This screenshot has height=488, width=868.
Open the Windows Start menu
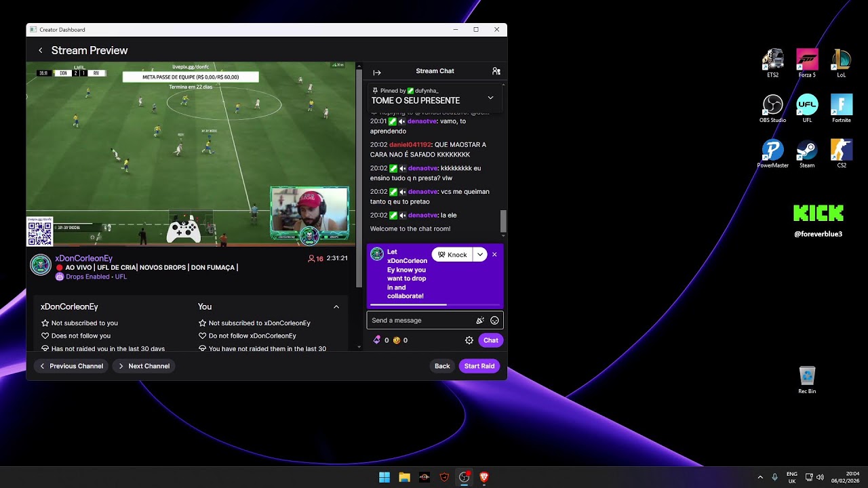coord(384,477)
